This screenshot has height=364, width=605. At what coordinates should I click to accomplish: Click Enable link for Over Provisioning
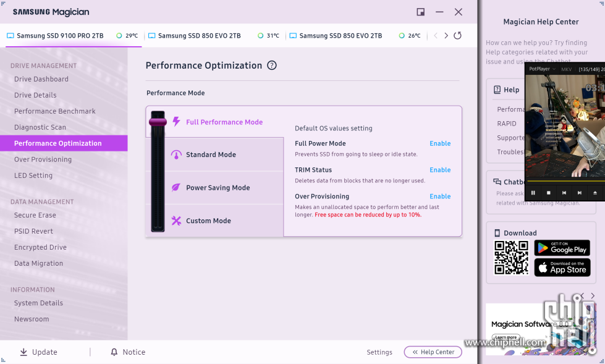click(440, 196)
